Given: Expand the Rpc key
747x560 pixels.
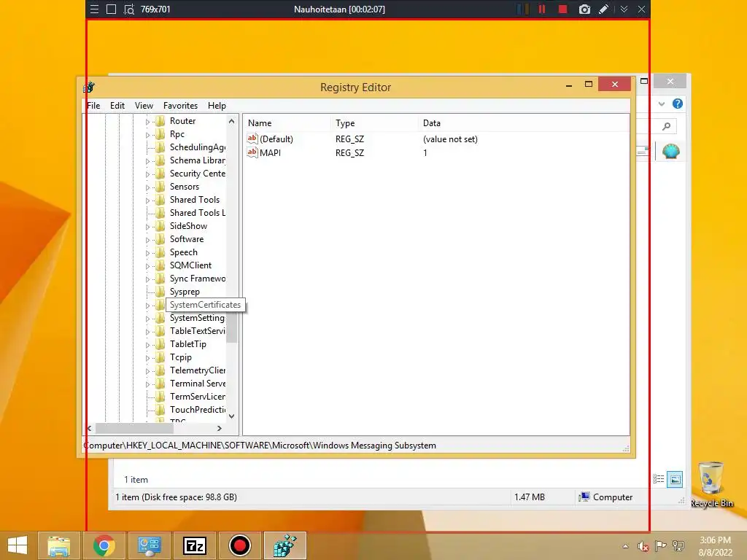Looking at the screenshot, I should click(x=147, y=135).
